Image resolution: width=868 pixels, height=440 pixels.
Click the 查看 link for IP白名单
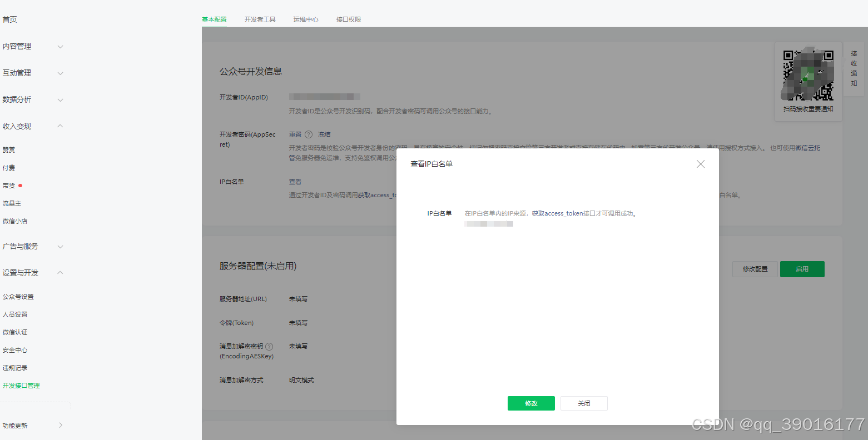point(295,182)
